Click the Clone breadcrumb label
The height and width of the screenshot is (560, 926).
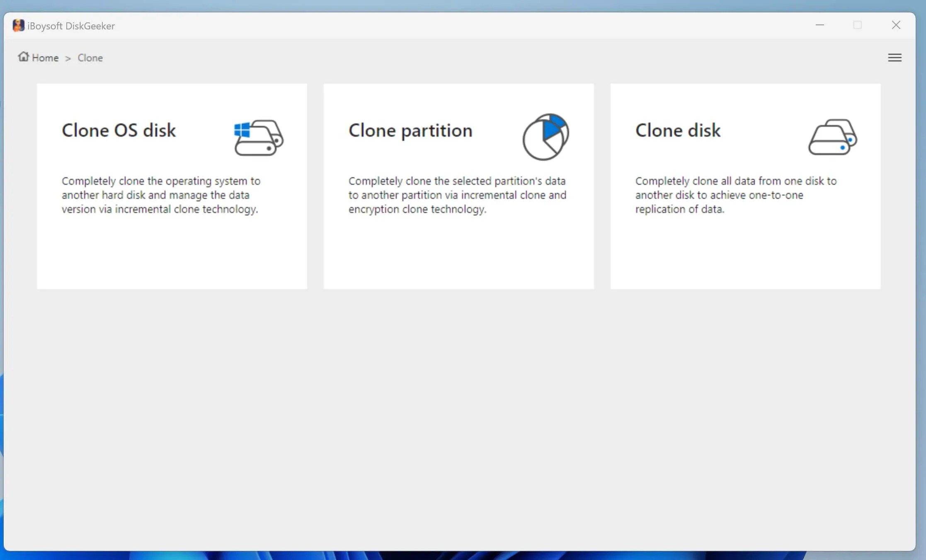[90, 58]
